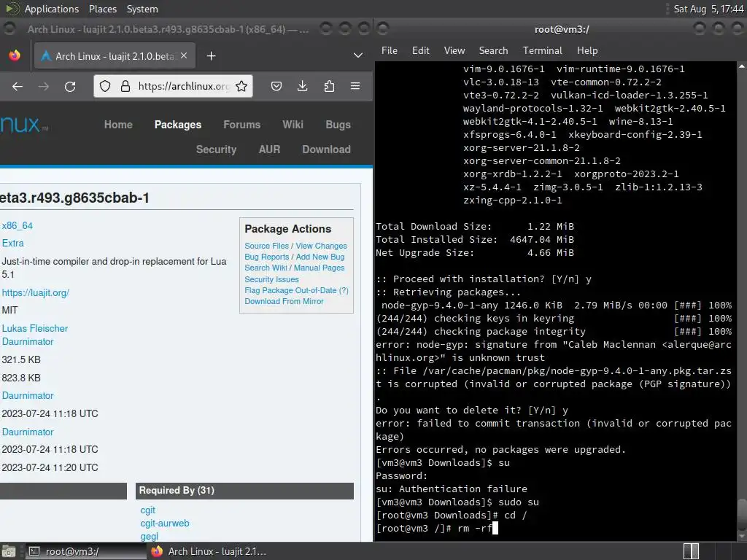Open the list all tabs dropdown
This screenshot has width=747, height=560.
coord(358,55)
